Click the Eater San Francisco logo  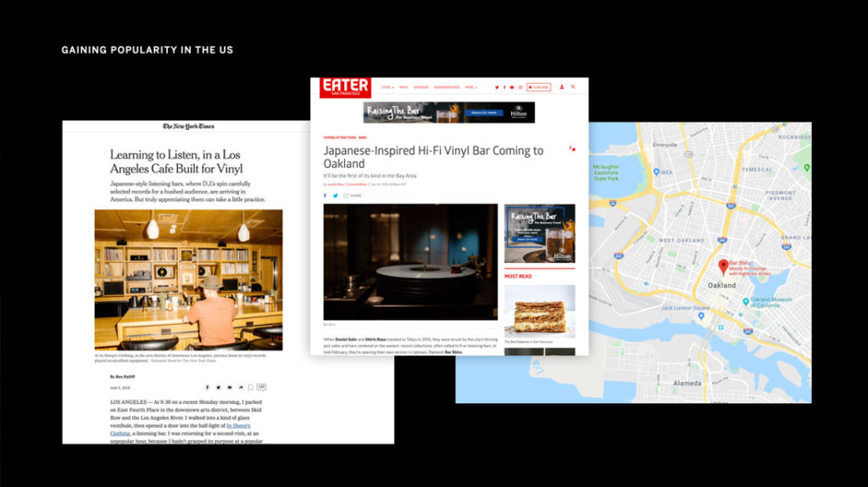click(x=345, y=87)
